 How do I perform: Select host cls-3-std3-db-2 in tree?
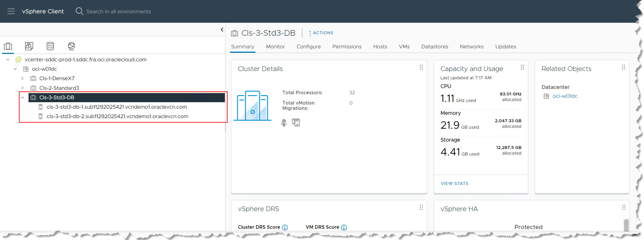click(x=117, y=116)
